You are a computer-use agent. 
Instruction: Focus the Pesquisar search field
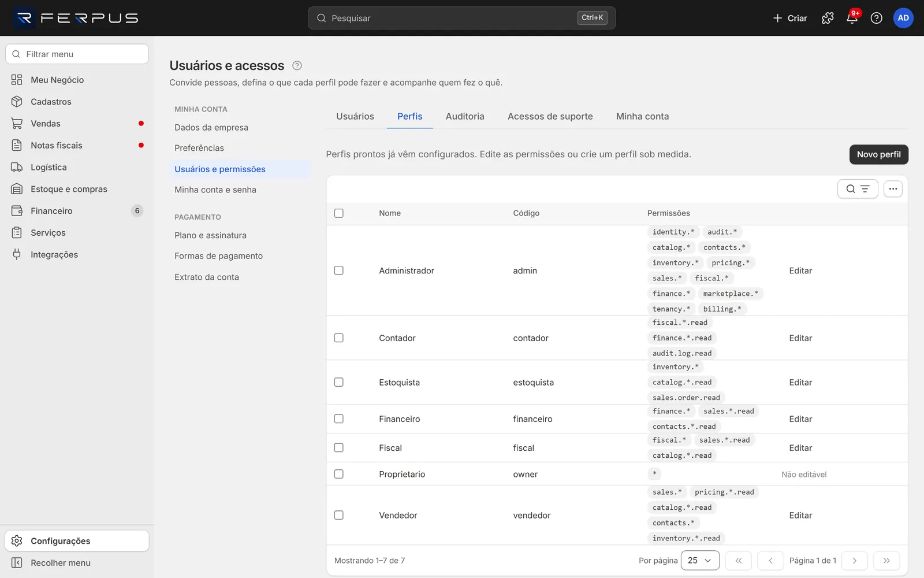click(x=461, y=18)
